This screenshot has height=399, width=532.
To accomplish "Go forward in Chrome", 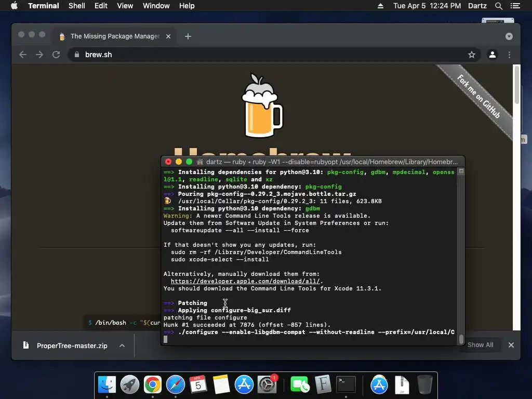I will click(x=39, y=55).
